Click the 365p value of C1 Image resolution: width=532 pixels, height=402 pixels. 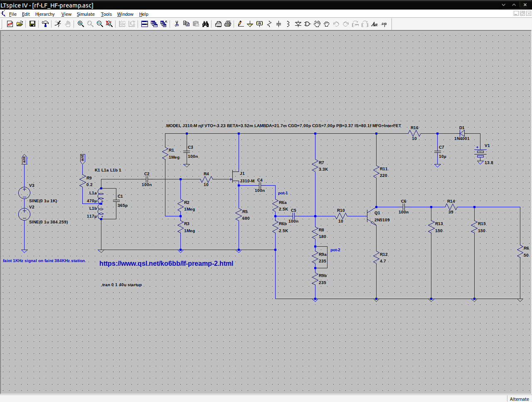point(123,205)
